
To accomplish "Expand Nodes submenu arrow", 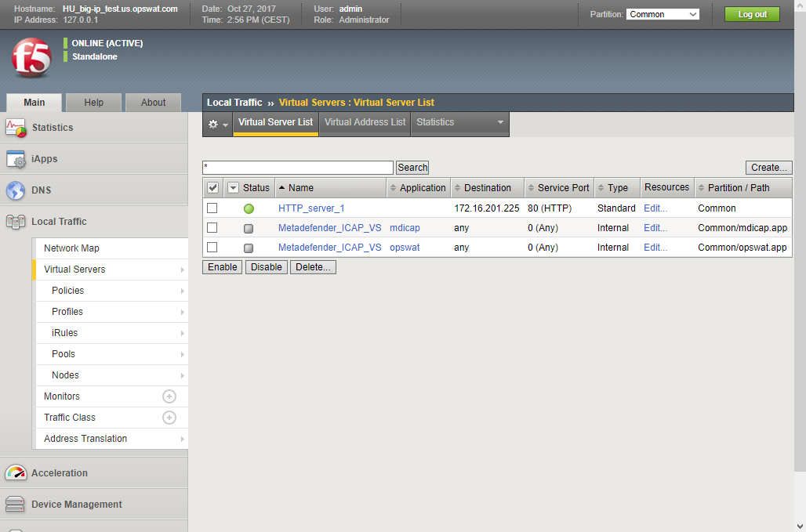I will coord(182,376).
